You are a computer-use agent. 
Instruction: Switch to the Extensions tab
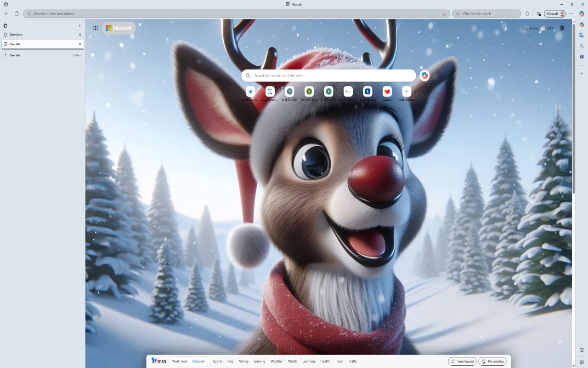pyautogui.click(x=42, y=34)
